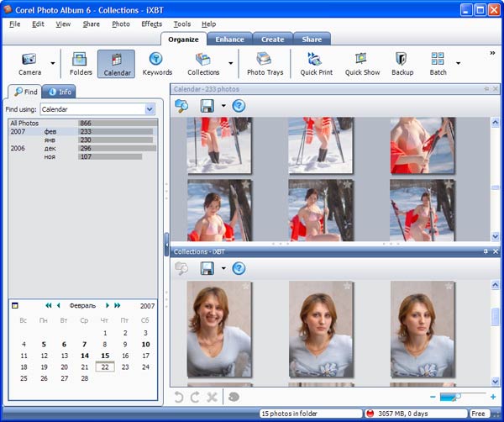Start Quick Show slideshow
The image size is (504, 422).
(362, 64)
